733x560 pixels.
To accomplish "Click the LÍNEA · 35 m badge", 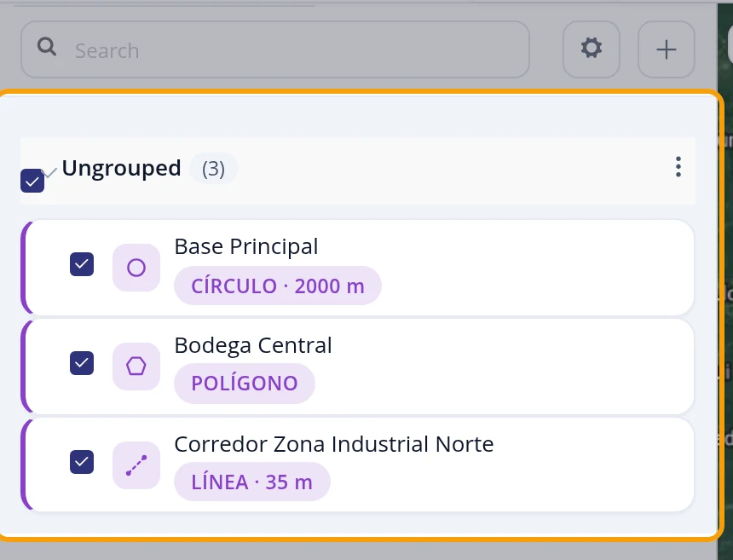I will tap(252, 482).
